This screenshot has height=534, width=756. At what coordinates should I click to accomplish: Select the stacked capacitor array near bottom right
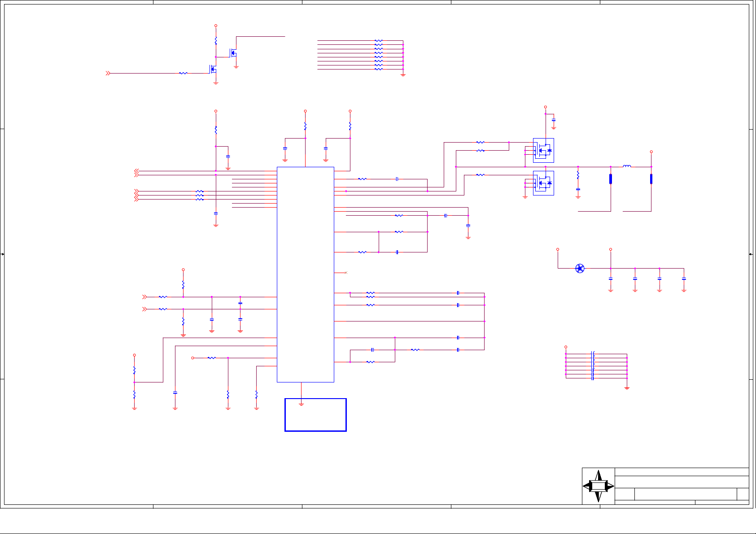tap(593, 366)
